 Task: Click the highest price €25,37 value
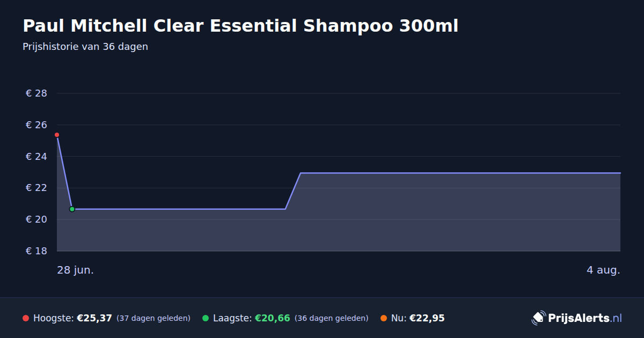pos(94,318)
